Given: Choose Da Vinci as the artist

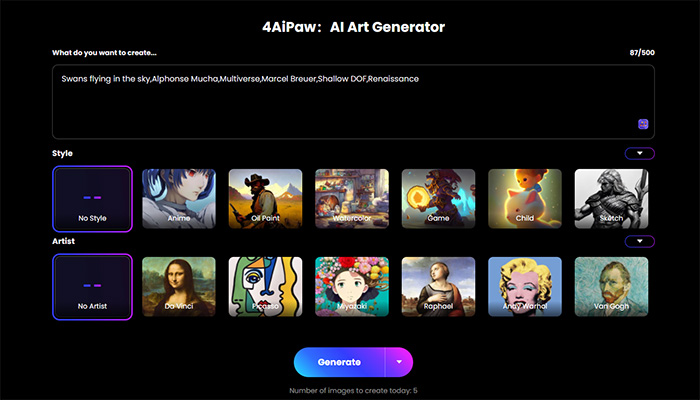Looking at the screenshot, I should (x=179, y=287).
